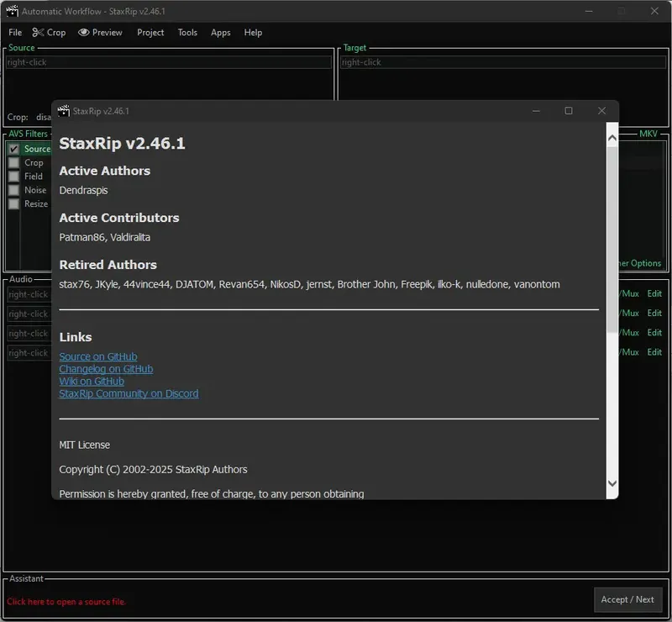Open Changelog on GitHub link
Viewport: 672px width, 622px height.
pos(106,369)
